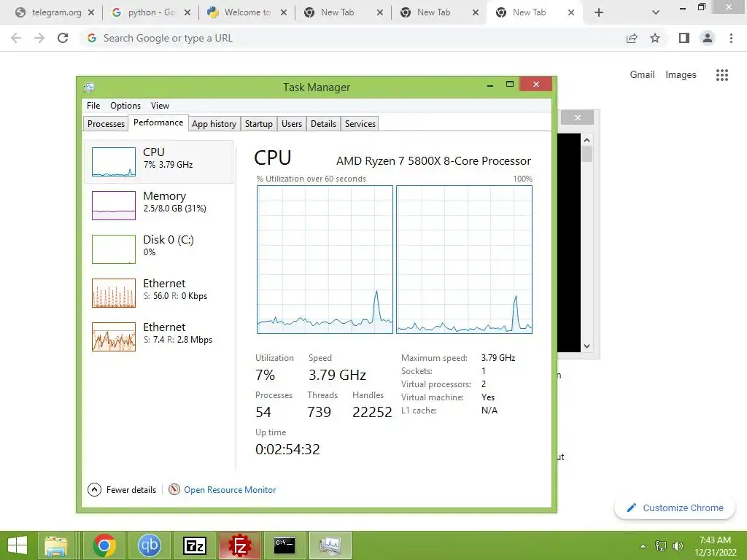The height and width of the screenshot is (560, 747).
Task: Open Chrome tab search dropdown
Action: [x=656, y=13]
